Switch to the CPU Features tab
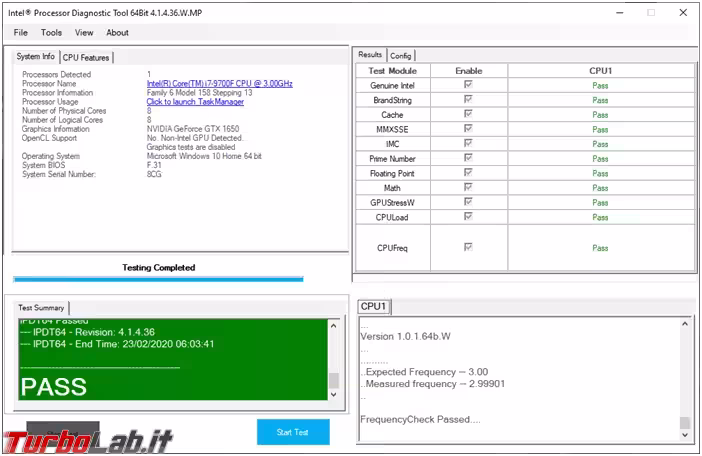Viewport: 702px width, 456px height. coord(86,58)
